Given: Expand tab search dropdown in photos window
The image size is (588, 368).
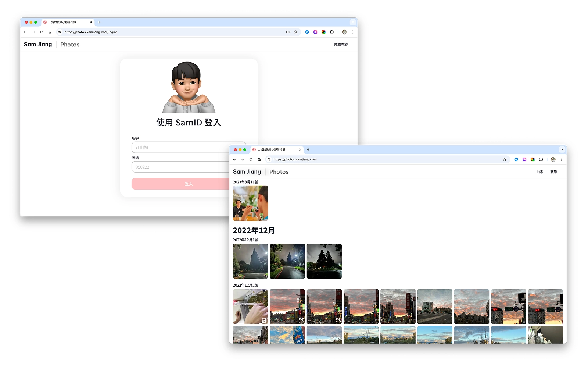Looking at the screenshot, I should [x=562, y=149].
